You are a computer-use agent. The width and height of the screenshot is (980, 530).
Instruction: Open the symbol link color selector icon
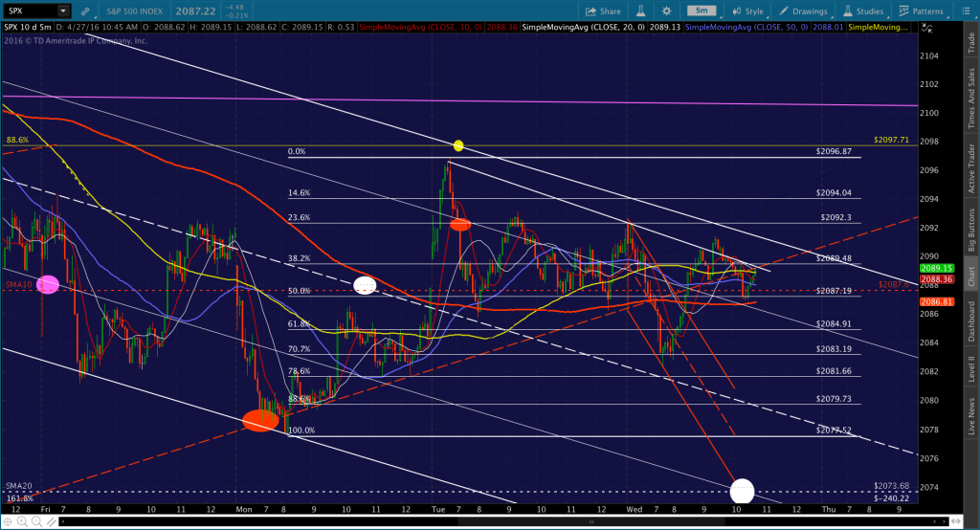click(x=85, y=11)
